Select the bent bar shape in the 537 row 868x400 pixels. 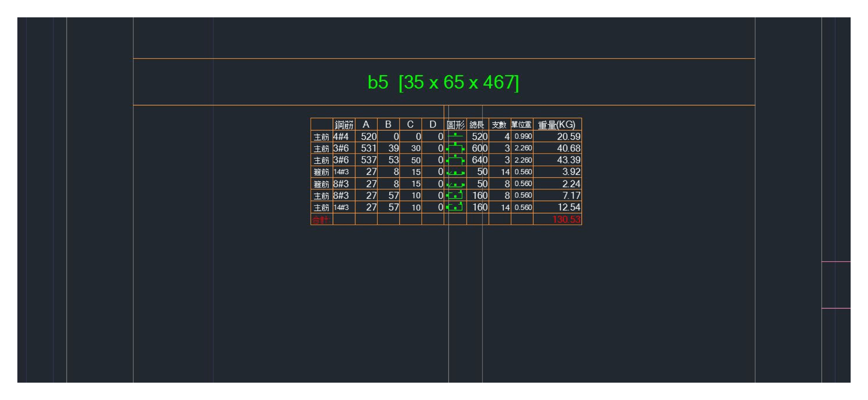point(455,159)
